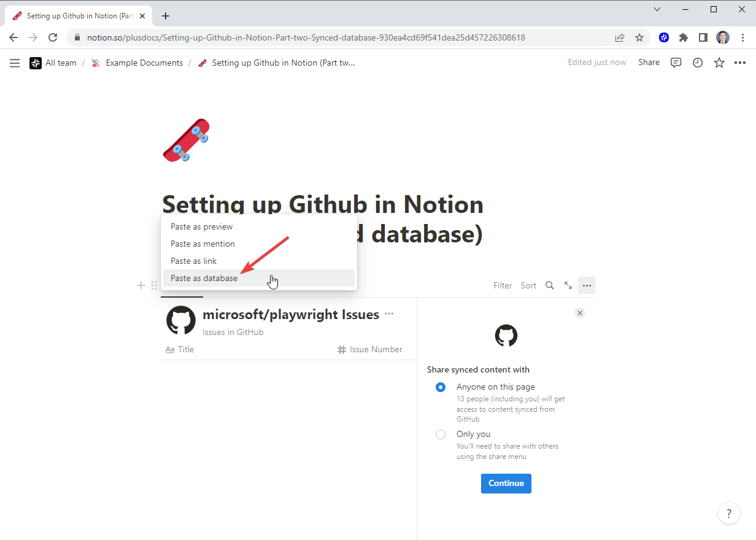Click the Issue Number column header
Image resolution: width=756 pixels, height=540 pixels.
click(370, 349)
